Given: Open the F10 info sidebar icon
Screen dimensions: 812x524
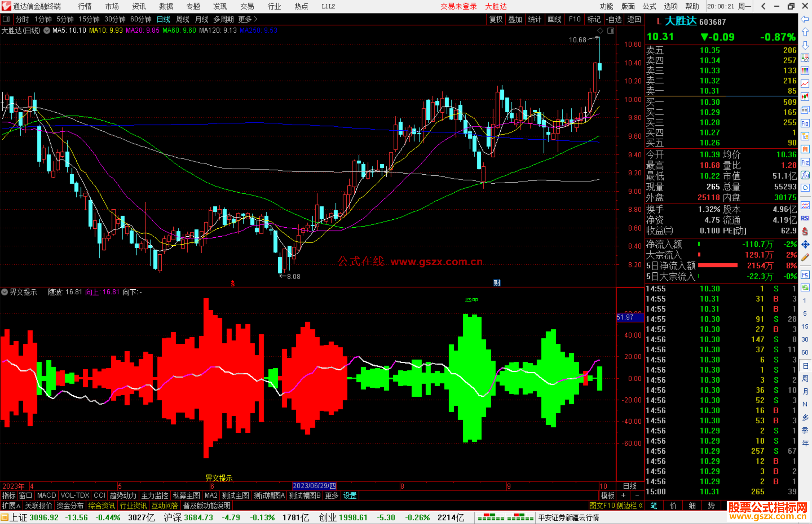Looking at the screenshot, I should (x=805, y=123).
